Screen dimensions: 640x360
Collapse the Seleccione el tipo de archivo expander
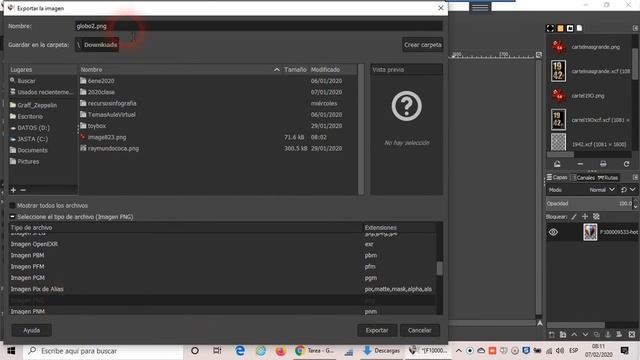13,217
